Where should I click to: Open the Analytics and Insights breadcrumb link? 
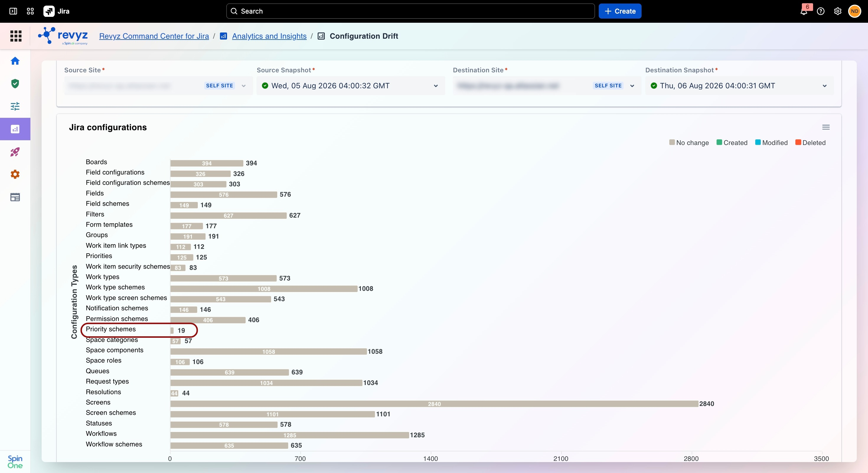(x=269, y=36)
